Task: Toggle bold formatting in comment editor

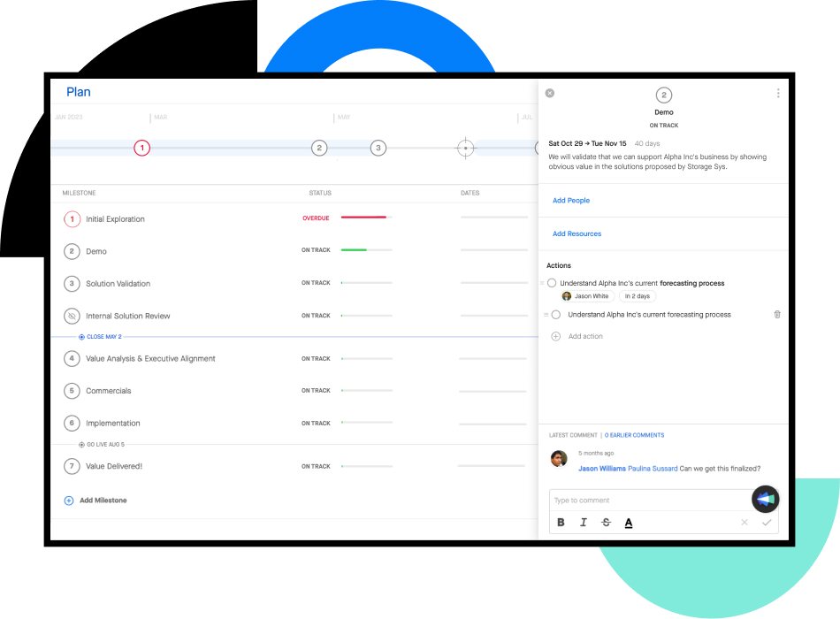Action: pos(561,523)
